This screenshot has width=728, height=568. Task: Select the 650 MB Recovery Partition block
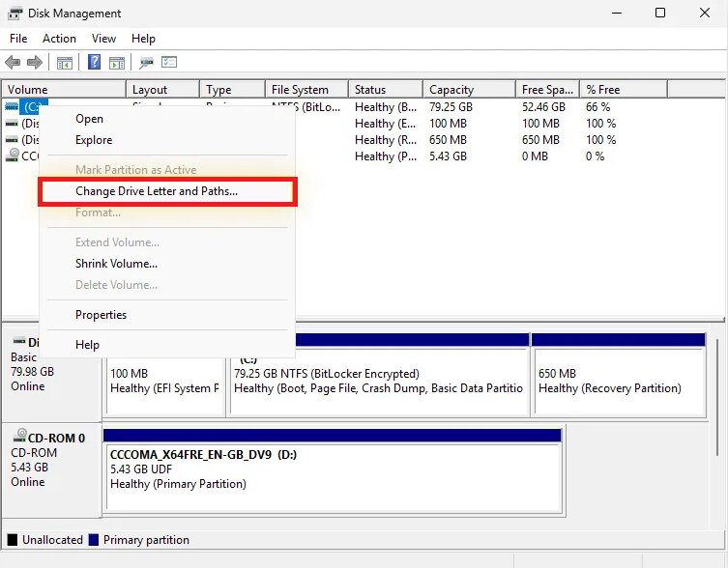click(619, 375)
